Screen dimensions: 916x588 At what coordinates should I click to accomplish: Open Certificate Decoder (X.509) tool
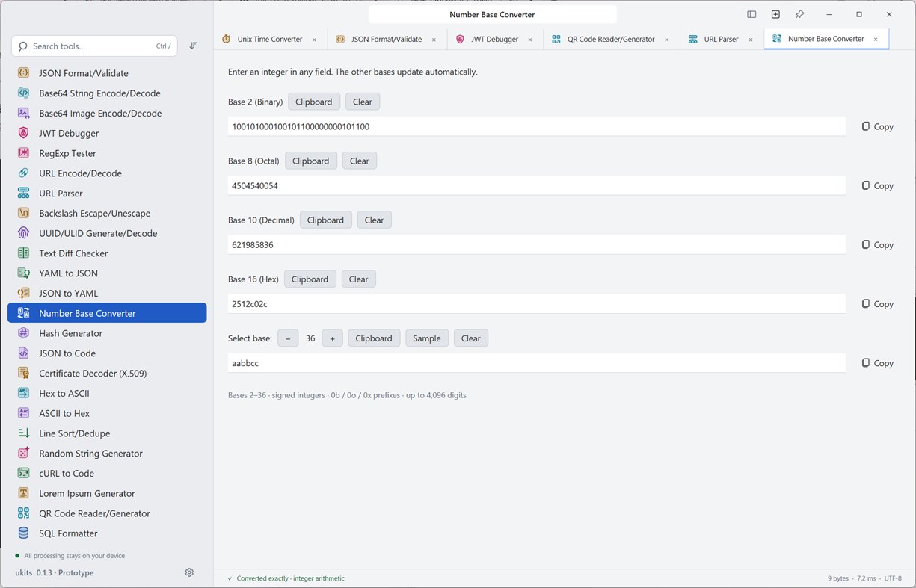(107, 374)
